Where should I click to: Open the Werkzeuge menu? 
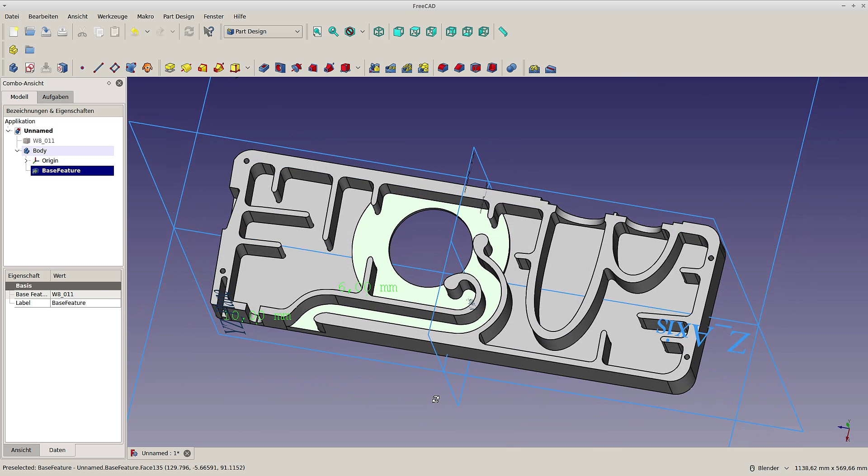tap(112, 16)
